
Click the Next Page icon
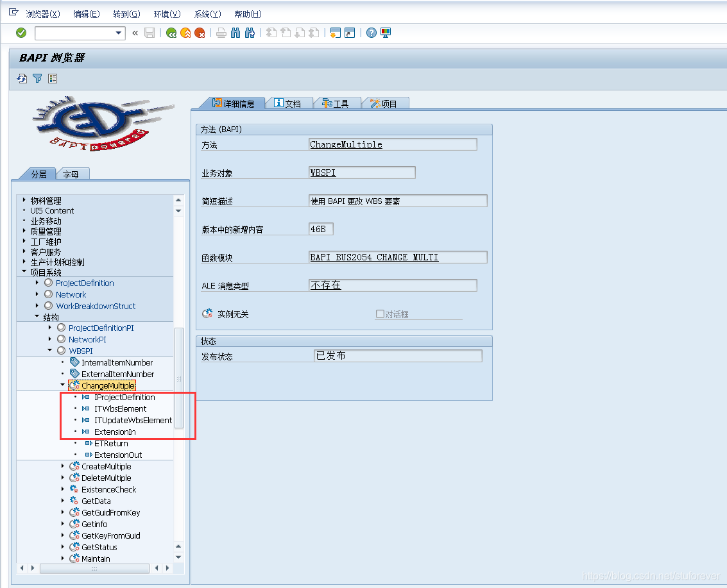pos(300,33)
